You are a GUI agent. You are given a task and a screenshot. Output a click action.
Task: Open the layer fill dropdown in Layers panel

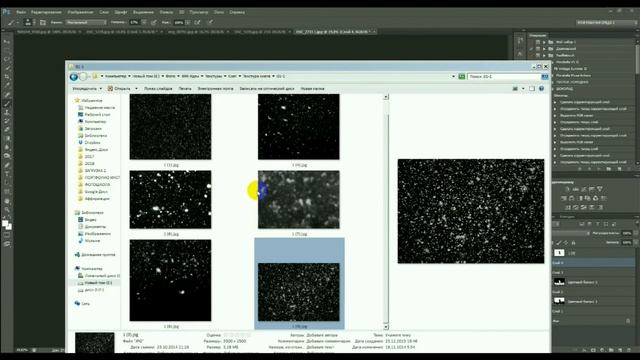tap(635, 242)
